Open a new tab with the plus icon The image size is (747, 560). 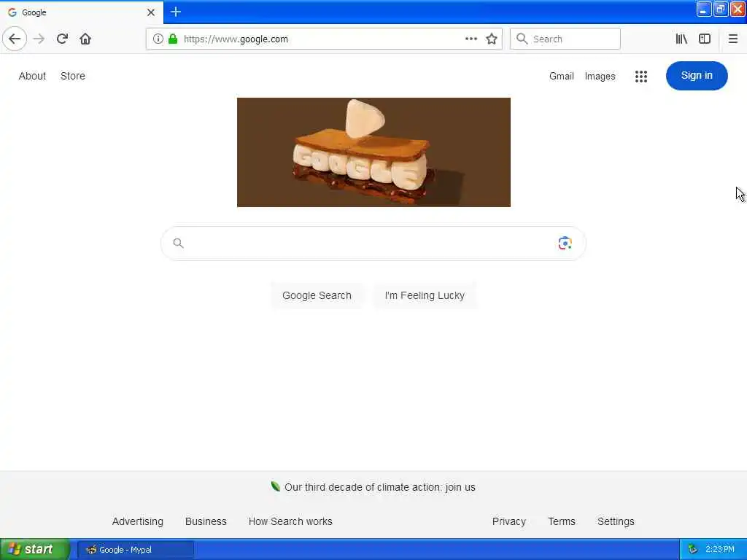click(176, 12)
